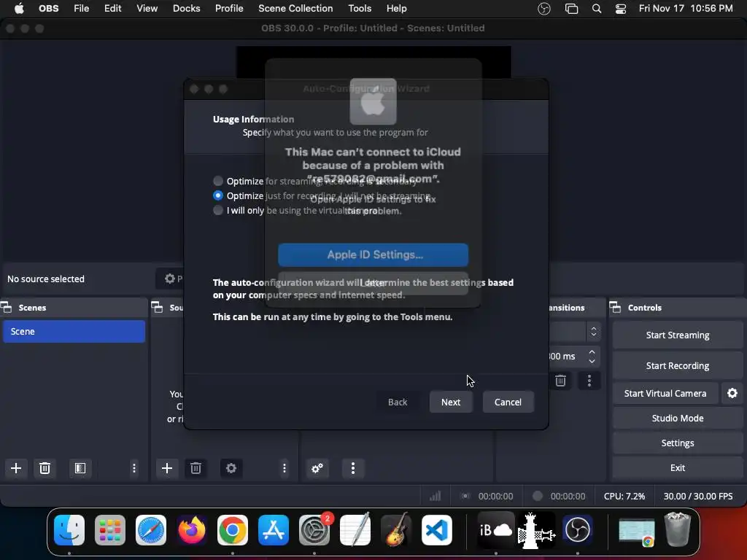747x560 pixels.
Task: Open the Docks menu
Action: pyautogui.click(x=186, y=9)
